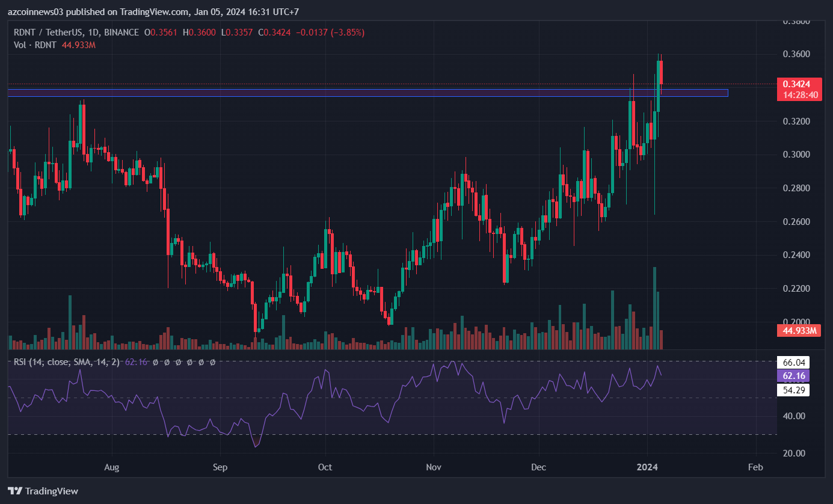Click the TradingView logo at bottom left
The height and width of the screenshot is (504, 833).
point(43,491)
